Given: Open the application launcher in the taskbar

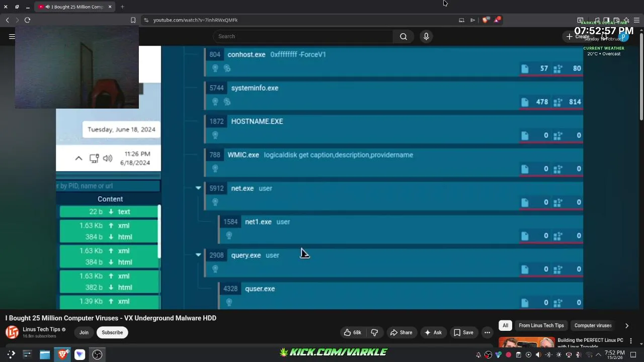Looking at the screenshot, I should pyautogui.click(x=11, y=354).
